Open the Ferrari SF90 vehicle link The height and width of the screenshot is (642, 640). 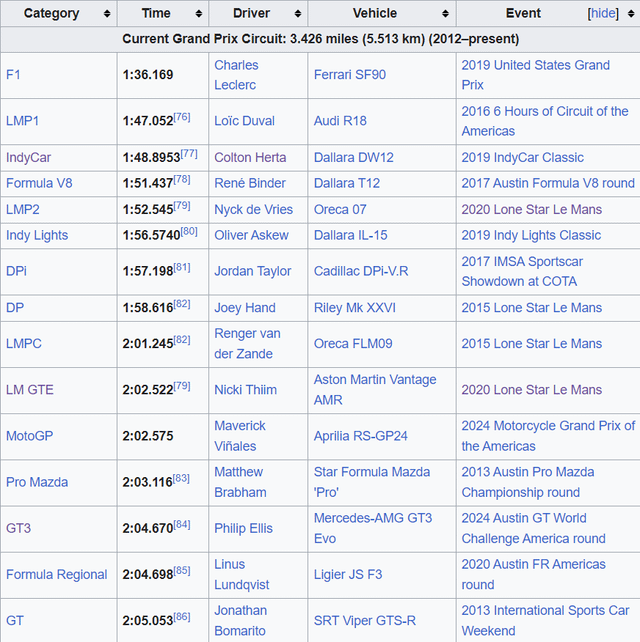tap(350, 75)
